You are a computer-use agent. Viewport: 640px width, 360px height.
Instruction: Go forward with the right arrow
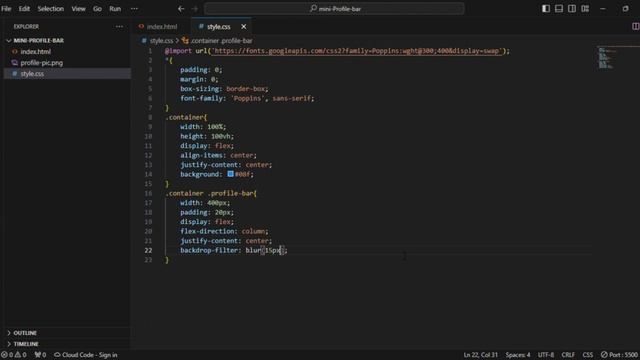tap(195, 9)
